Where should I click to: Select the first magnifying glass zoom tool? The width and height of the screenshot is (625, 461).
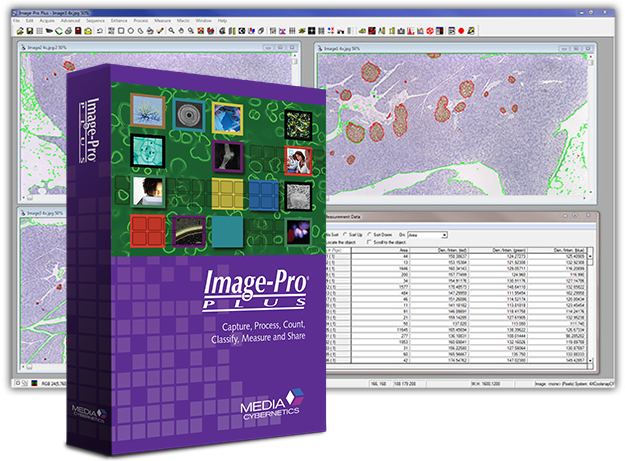click(x=171, y=31)
